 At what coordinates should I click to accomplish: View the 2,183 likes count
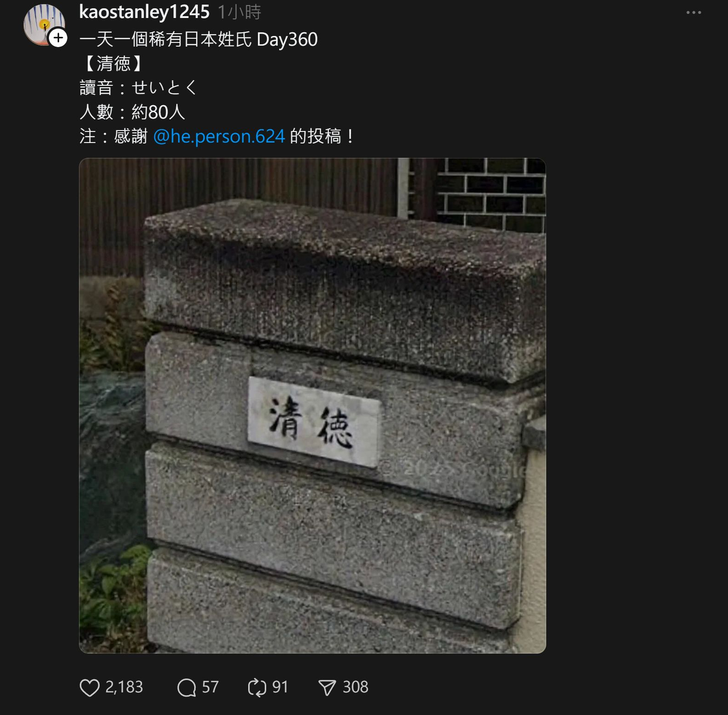tap(124, 687)
